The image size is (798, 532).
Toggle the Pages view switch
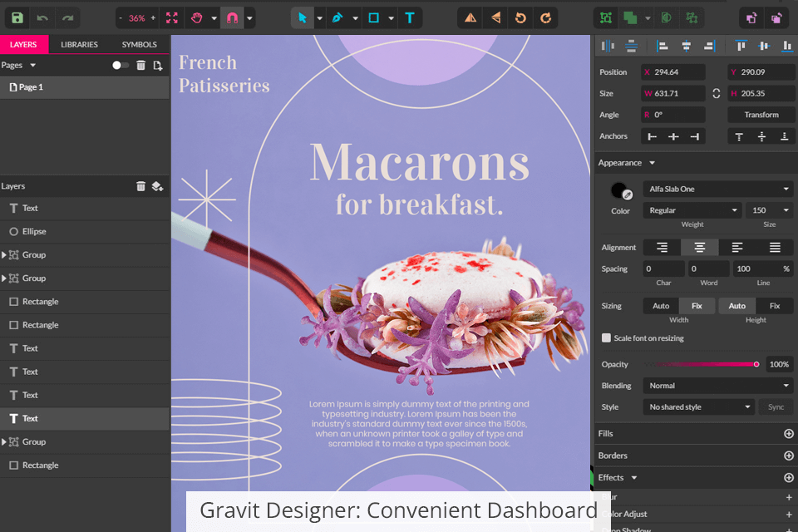tap(120, 65)
